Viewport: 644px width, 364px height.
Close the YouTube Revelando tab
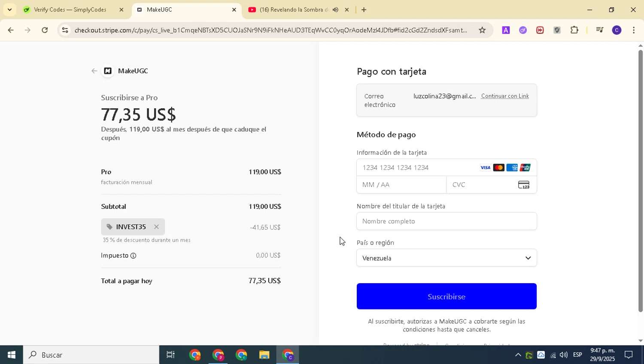(x=347, y=9)
